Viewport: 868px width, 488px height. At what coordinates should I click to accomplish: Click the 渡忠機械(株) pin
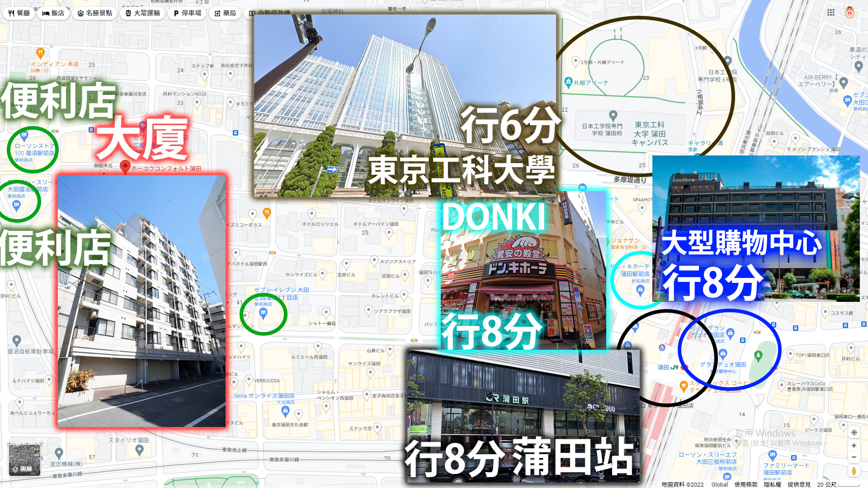(x=59, y=453)
